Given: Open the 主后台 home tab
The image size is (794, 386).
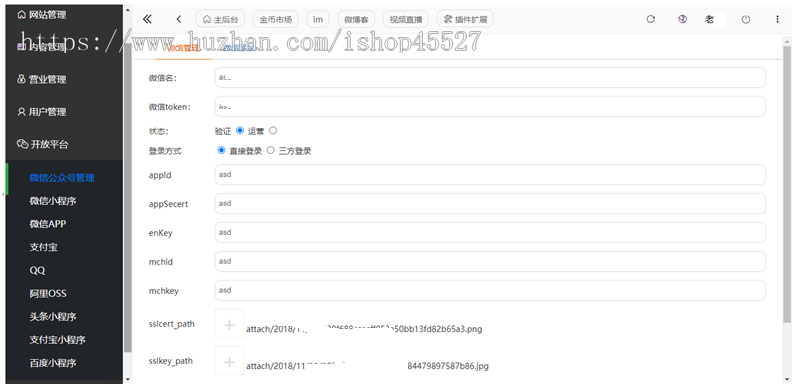Looking at the screenshot, I should point(220,19).
